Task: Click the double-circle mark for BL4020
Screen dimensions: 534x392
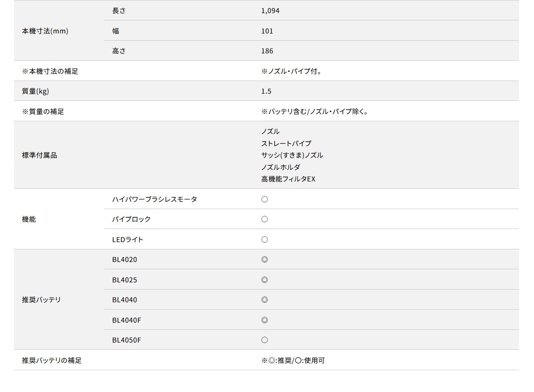Action: pos(265,260)
